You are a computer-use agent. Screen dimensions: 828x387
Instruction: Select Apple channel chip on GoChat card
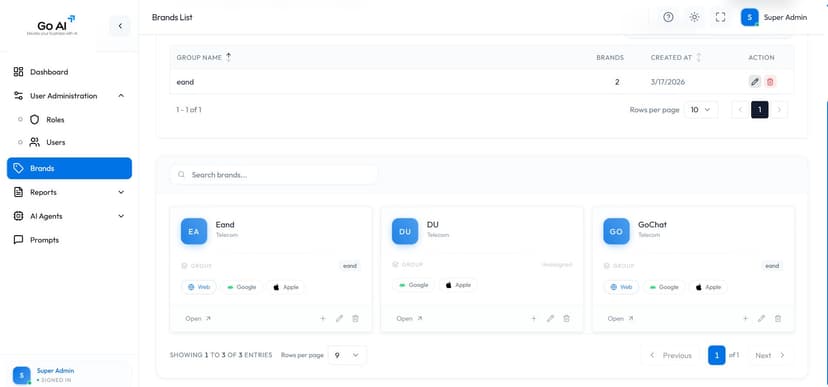(708, 287)
